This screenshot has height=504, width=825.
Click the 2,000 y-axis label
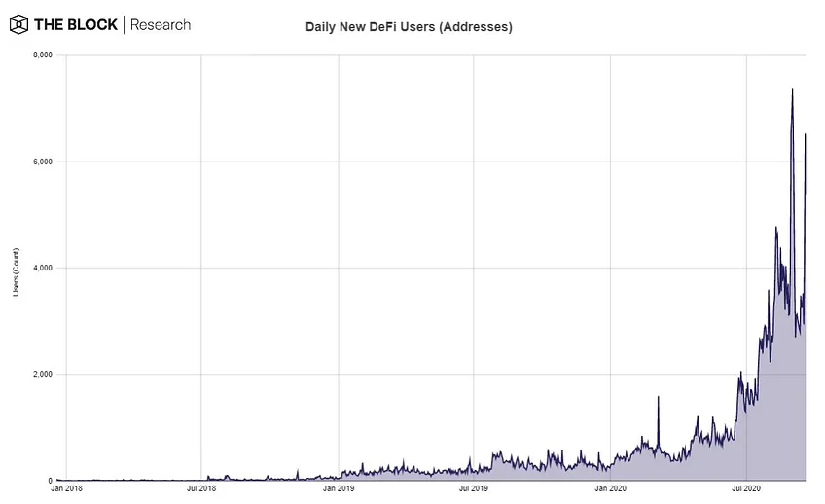(43, 374)
